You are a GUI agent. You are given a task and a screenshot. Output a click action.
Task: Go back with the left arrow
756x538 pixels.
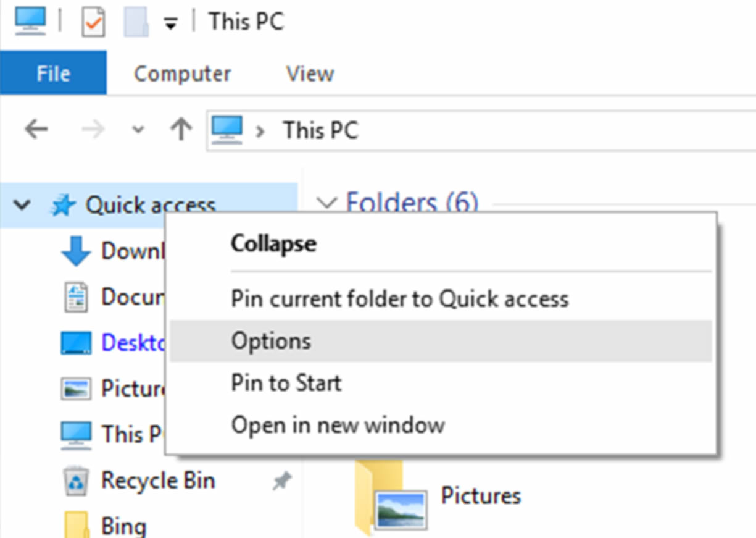pos(36,130)
